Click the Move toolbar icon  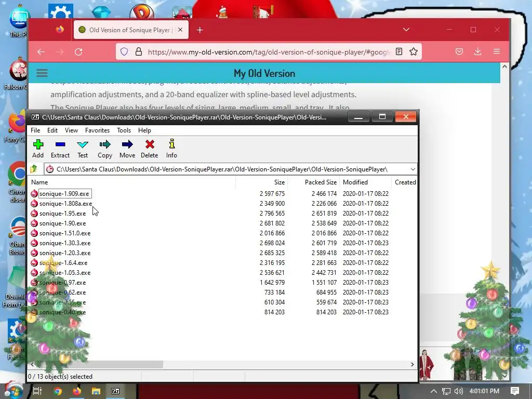point(127,149)
